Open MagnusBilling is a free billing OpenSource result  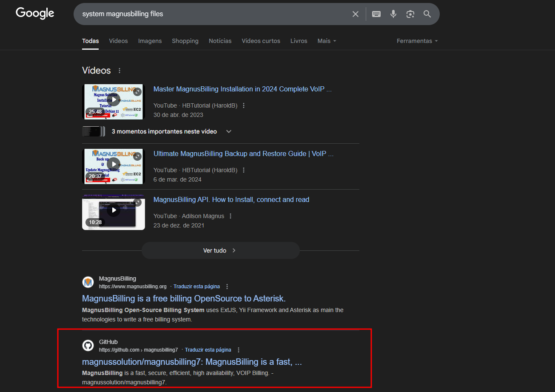(184, 298)
